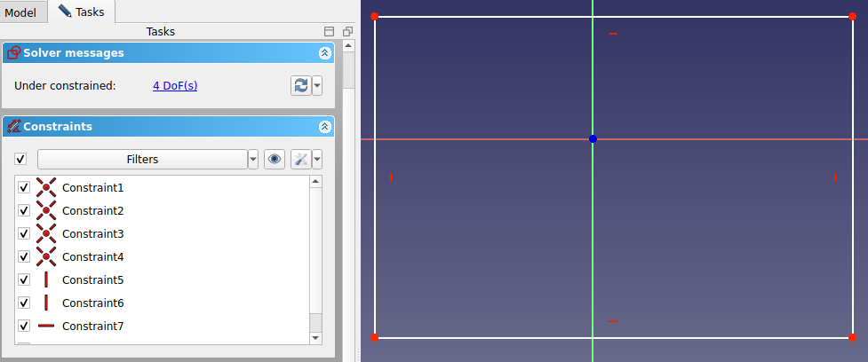Switch to the Model tab
The image size is (868, 362).
pyautogui.click(x=21, y=12)
